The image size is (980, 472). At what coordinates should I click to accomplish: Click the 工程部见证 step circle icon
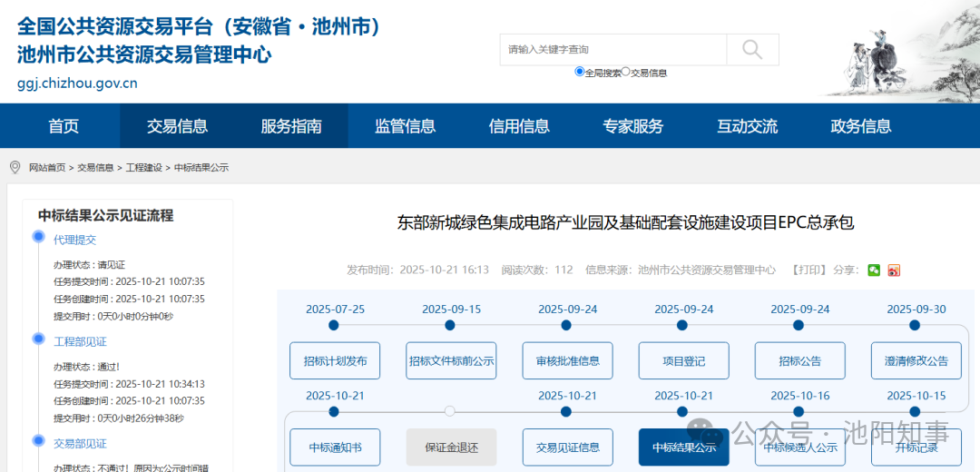click(38, 339)
